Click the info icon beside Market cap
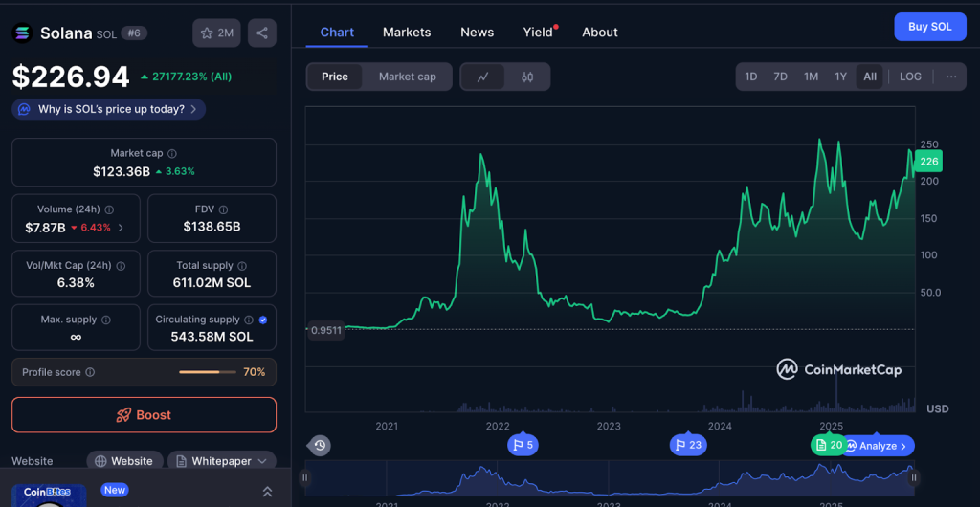This screenshot has width=980, height=507. [172, 153]
